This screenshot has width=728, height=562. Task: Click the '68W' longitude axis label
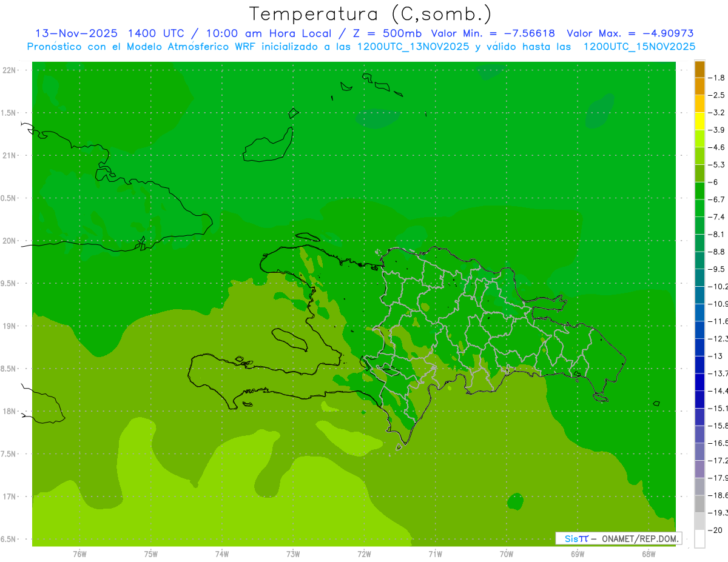point(649,554)
